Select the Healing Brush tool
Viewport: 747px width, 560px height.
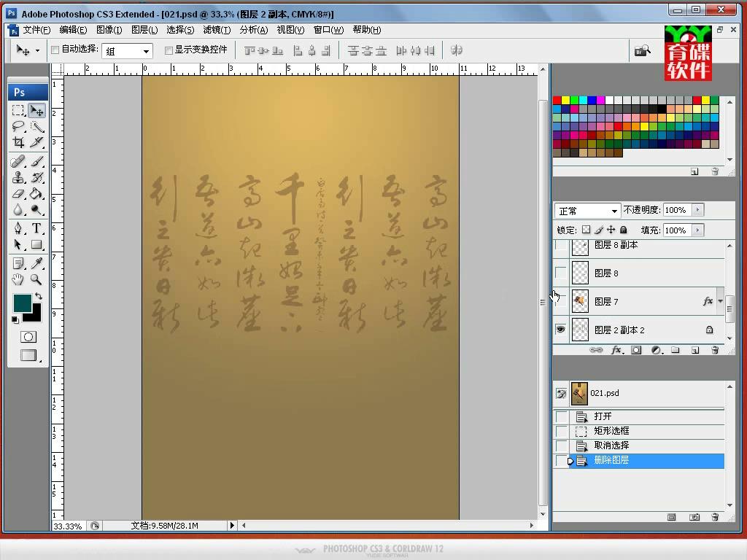click(x=18, y=161)
